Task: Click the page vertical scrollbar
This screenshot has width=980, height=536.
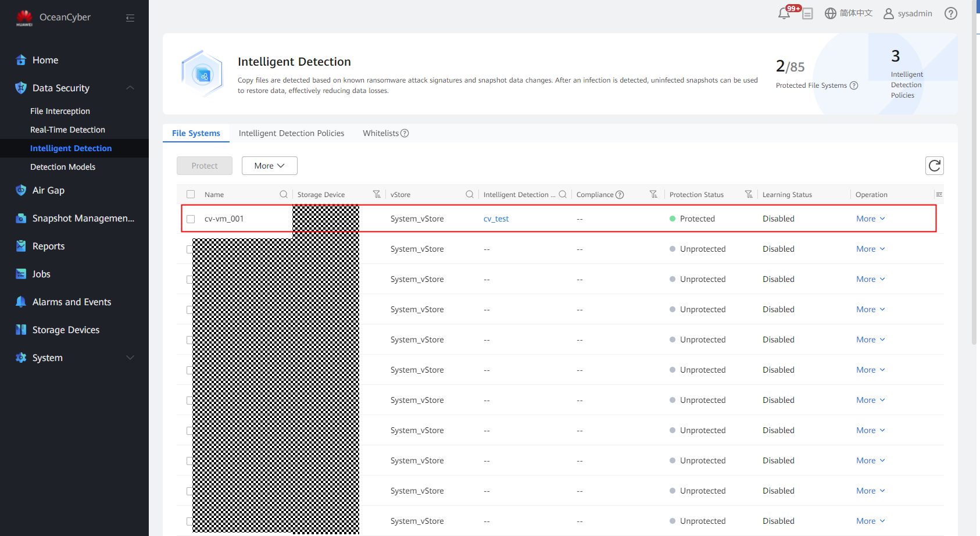Action: tap(974, 174)
